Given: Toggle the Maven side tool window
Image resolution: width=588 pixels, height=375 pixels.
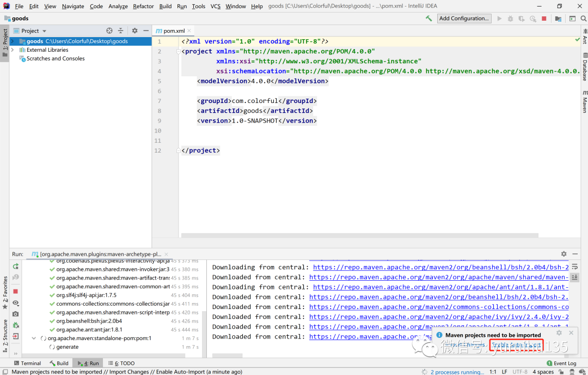Looking at the screenshot, I should 585,102.
